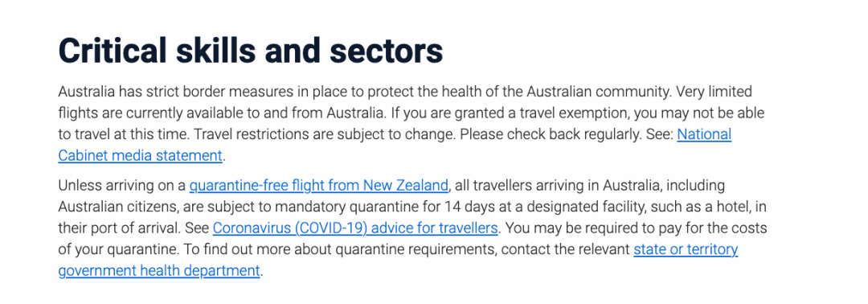This screenshot has width=868, height=304.
Task: Visit state or territory government health department link
Action: point(686,250)
